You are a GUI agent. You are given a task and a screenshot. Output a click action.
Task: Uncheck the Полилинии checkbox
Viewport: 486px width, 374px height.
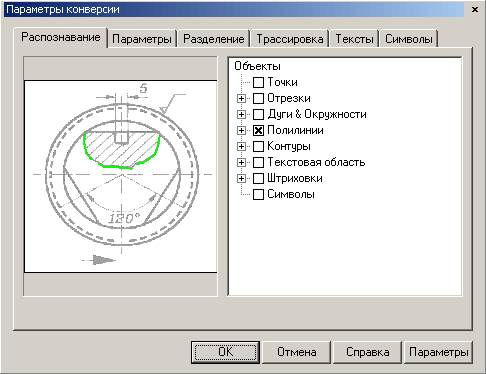coord(258,130)
